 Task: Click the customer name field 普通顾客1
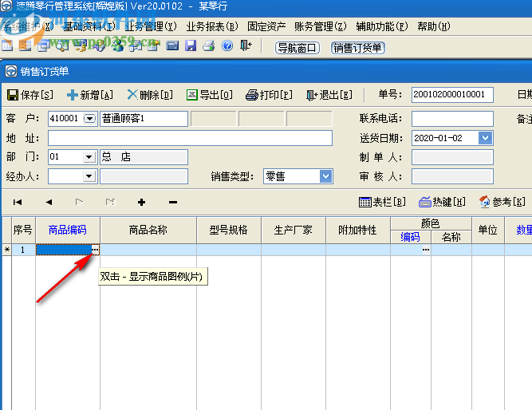[144, 118]
